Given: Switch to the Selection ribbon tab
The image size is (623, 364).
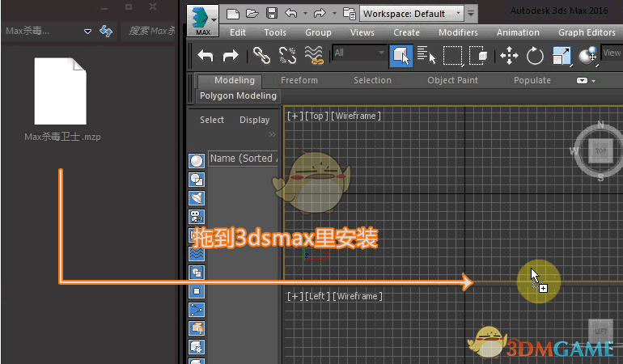Looking at the screenshot, I should (372, 80).
